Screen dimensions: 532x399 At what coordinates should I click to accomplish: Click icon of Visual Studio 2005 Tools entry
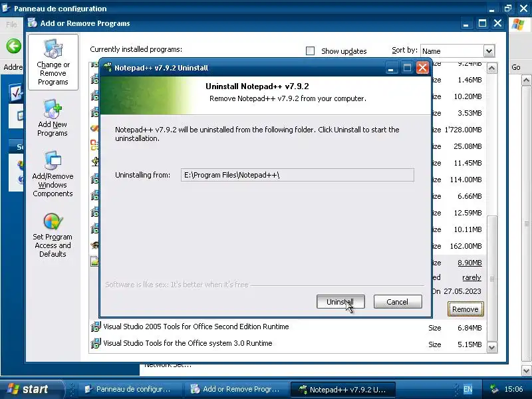[96, 327]
